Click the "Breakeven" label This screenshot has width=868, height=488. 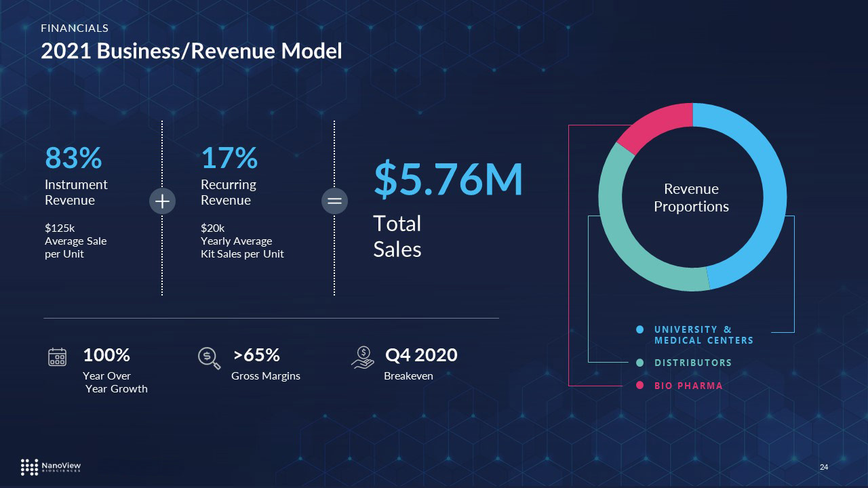tap(408, 376)
